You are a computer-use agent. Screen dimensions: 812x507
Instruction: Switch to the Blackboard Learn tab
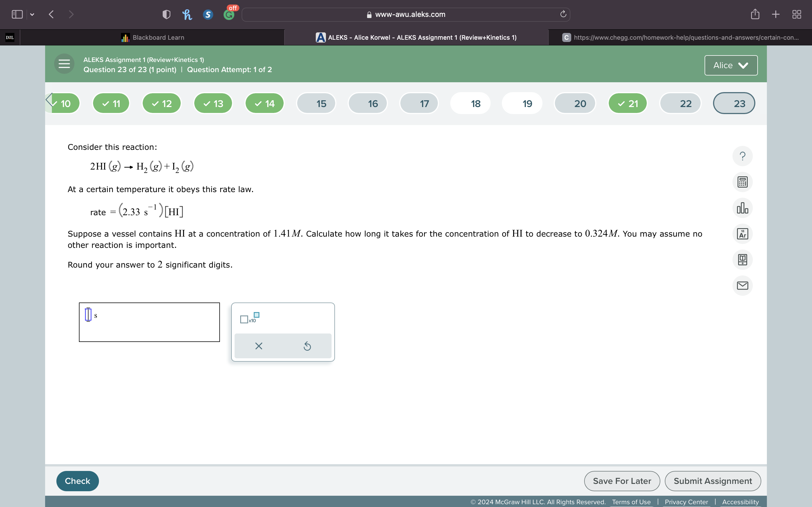tap(153, 37)
